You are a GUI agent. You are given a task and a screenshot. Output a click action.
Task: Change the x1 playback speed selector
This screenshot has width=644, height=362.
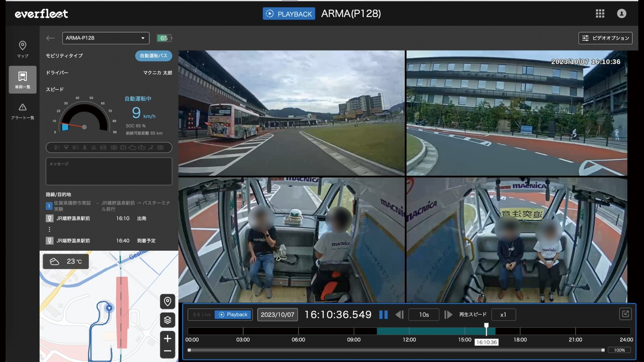503,315
